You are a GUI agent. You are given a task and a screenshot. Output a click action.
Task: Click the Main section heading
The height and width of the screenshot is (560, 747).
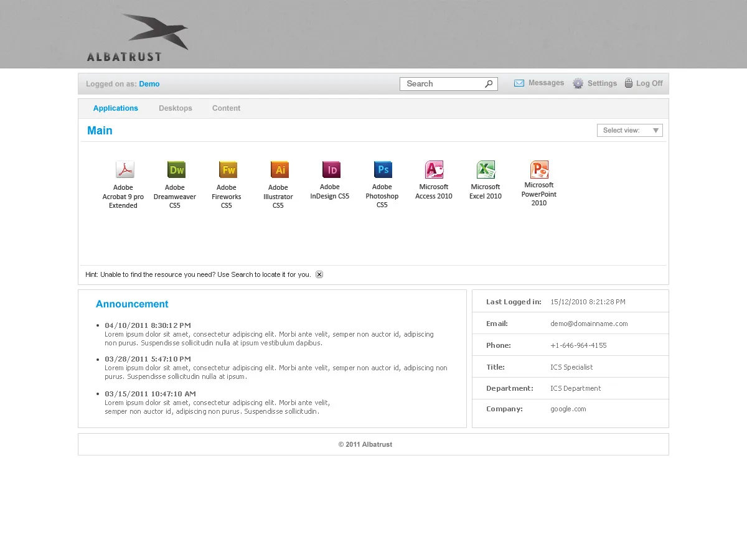point(100,131)
